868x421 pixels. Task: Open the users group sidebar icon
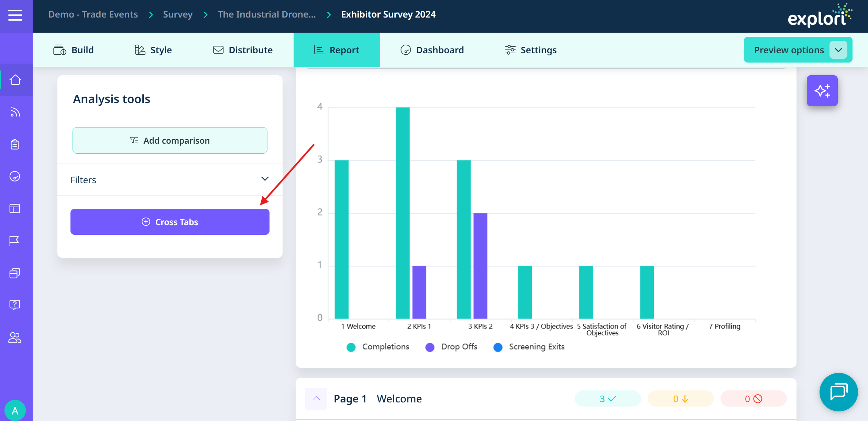pyautogui.click(x=15, y=337)
